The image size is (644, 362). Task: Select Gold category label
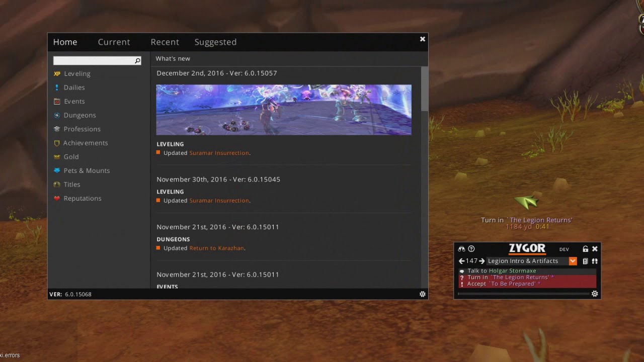coord(71,157)
